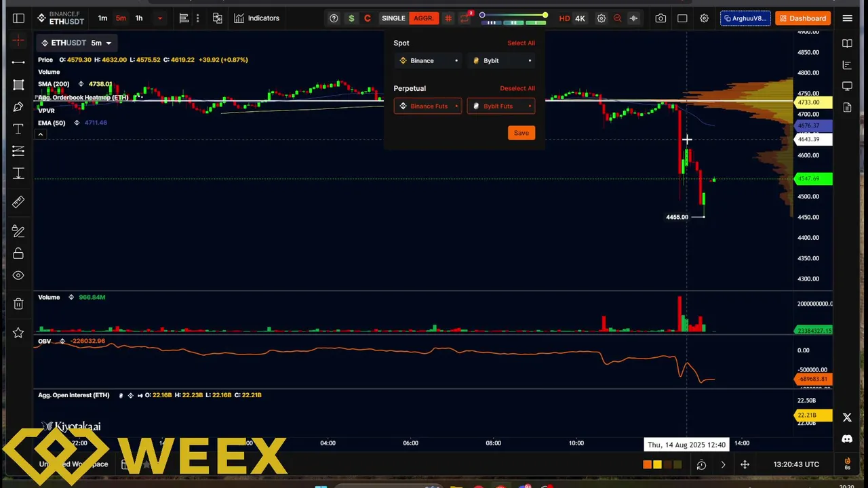Click the replay history clock icon
The width and height of the screenshot is (868, 488).
701,464
